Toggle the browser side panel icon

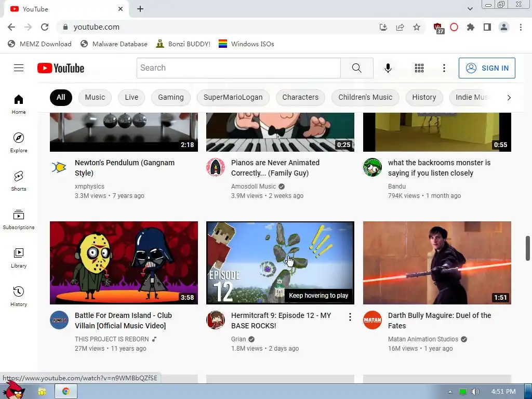(487, 27)
